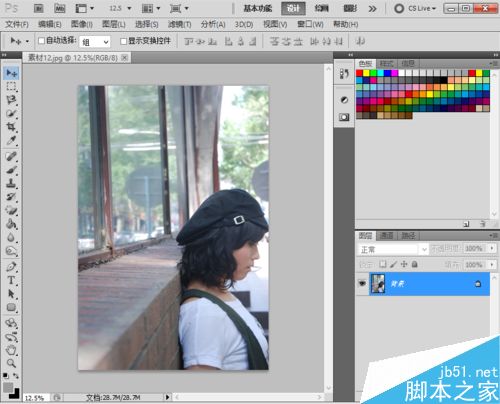This screenshot has width=500, height=404.
Task: Choose the Pen tool
Action: (11, 267)
